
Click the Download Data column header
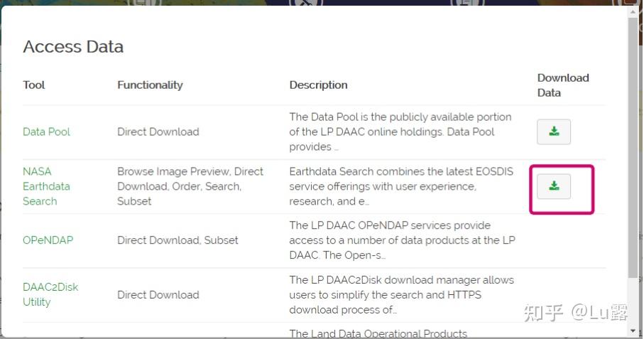(563, 85)
